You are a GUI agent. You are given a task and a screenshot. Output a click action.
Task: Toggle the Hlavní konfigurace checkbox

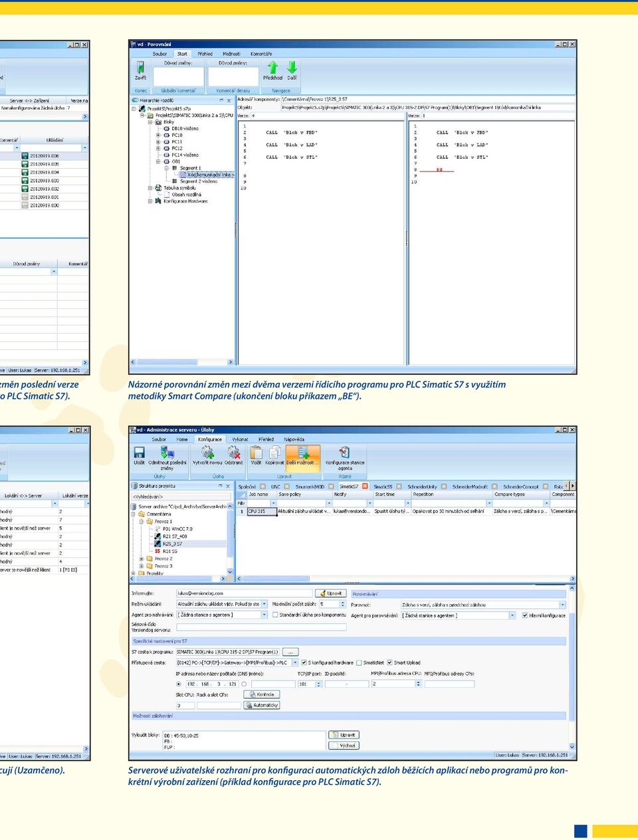click(525, 615)
